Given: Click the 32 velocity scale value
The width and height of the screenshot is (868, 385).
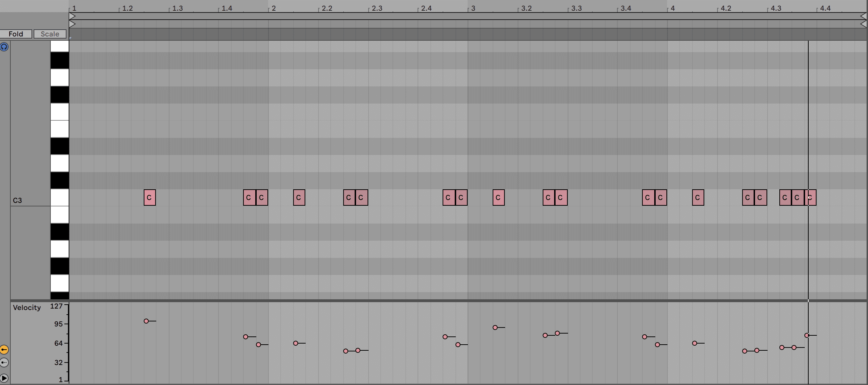Looking at the screenshot, I should [58, 362].
